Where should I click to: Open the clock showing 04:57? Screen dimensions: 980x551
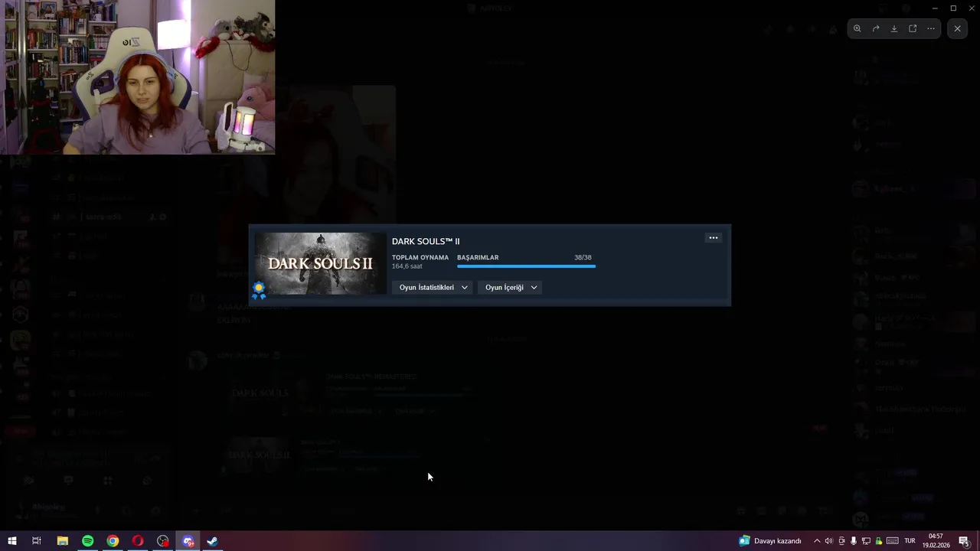(936, 541)
